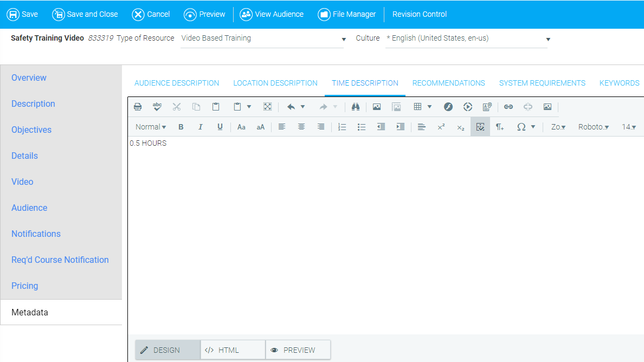The height and width of the screenshot is (362, 644).
Task: Go to the Pricing section link
Action: point(25,286)
